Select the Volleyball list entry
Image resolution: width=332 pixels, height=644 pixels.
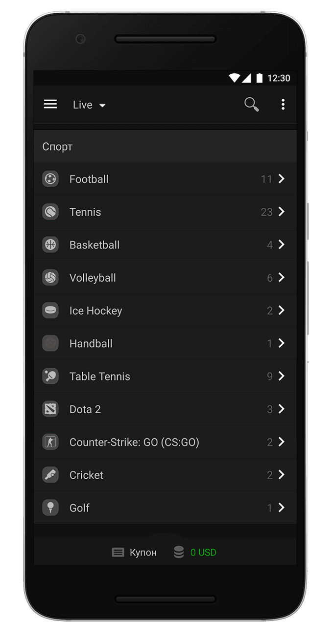tap(93, 278)
